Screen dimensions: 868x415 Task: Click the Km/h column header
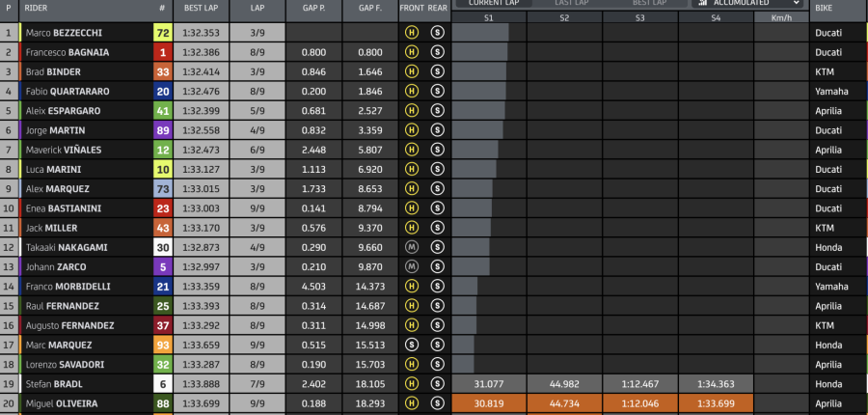[x=781, y=17]
